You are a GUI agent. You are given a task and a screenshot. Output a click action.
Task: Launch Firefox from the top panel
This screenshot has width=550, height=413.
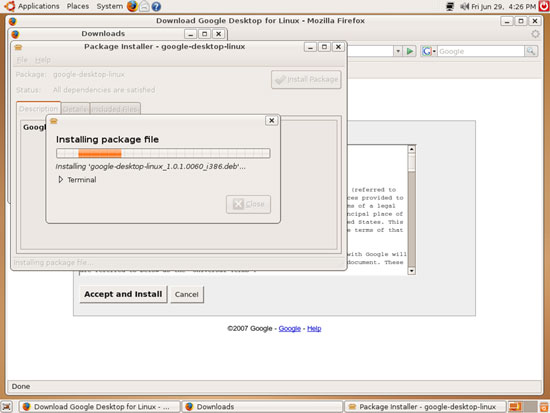[132, 6]
